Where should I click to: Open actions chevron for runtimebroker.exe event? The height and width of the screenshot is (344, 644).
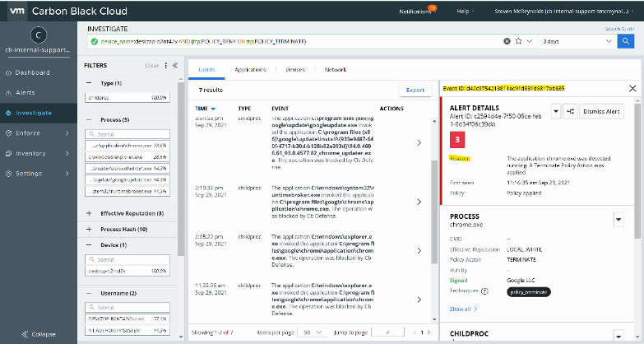pos(419,202)
